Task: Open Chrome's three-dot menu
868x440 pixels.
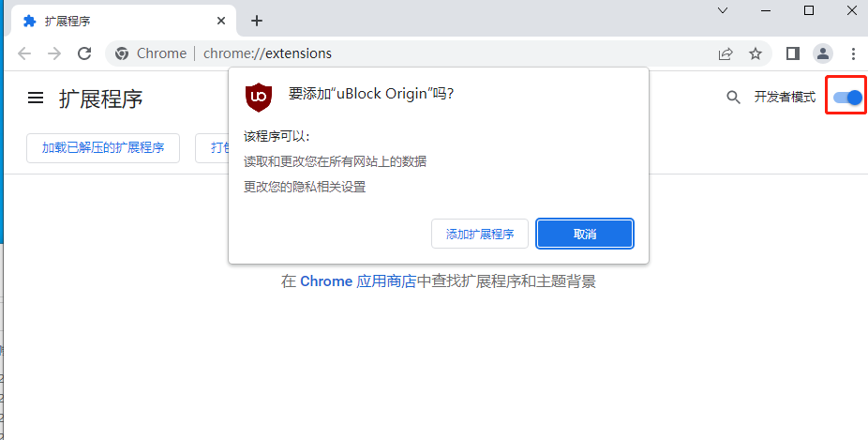Action: (x=853, y=53)
